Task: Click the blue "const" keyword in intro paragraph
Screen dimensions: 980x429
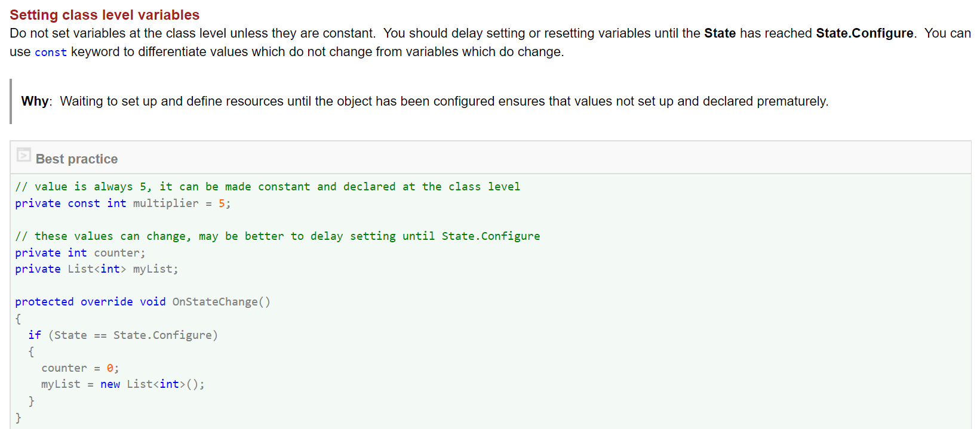Action: click(x=51, y=53)
